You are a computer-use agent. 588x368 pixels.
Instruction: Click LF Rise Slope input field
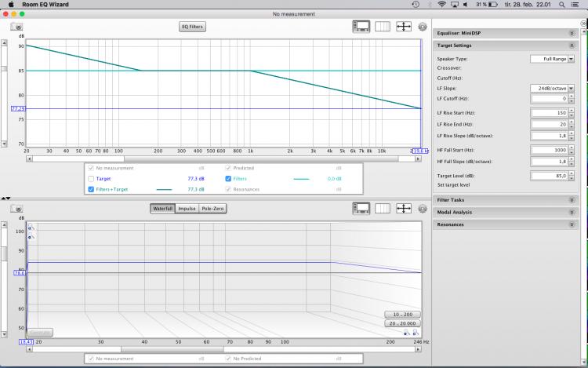(550, 136)
